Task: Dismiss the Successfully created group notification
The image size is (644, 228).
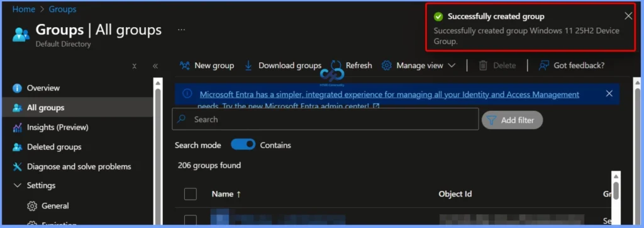Action: 628,16
